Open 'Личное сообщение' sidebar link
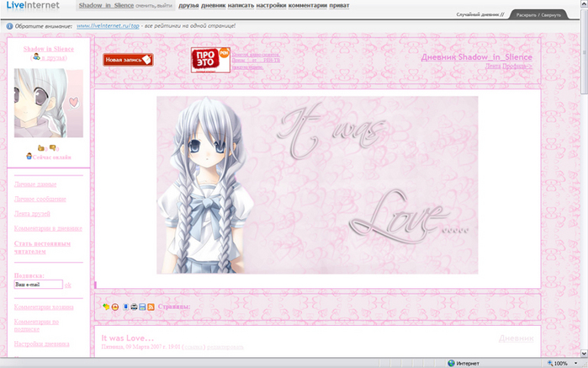The image size is (588, 368). pyautogui.click(x=40, y=199)
